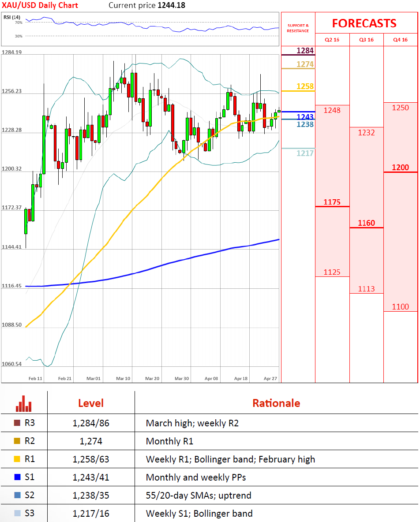Image resolution: width=420 pixels, height=522 pixels.
Task: Click the 1060.54 price axis label
Action: coord(11,364)
